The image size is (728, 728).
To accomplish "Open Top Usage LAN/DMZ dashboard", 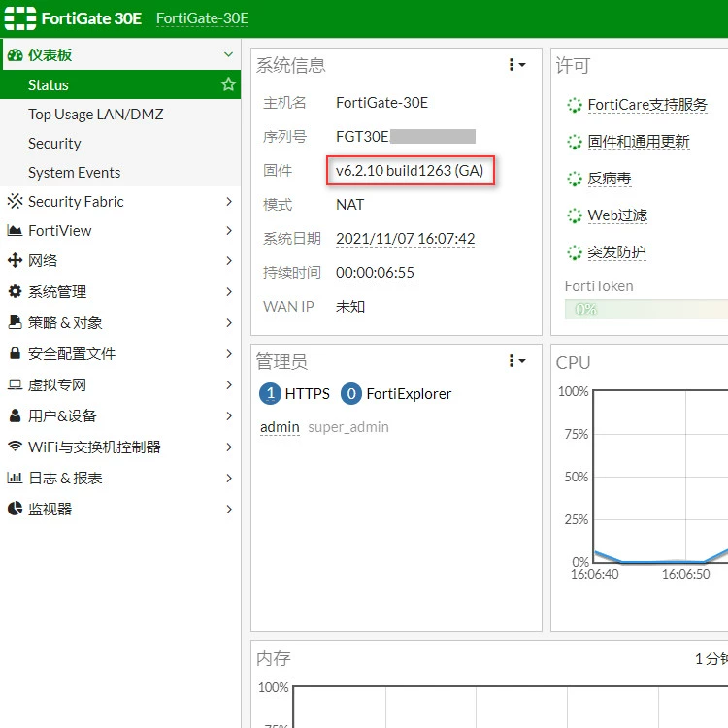I will coord(120,114).
